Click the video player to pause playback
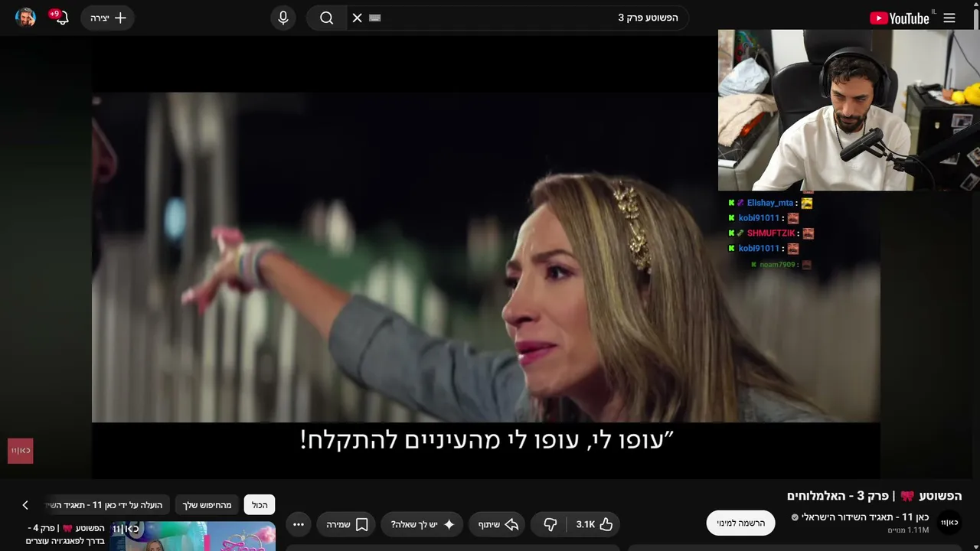The image size is (980, 551). coord(485,257)
